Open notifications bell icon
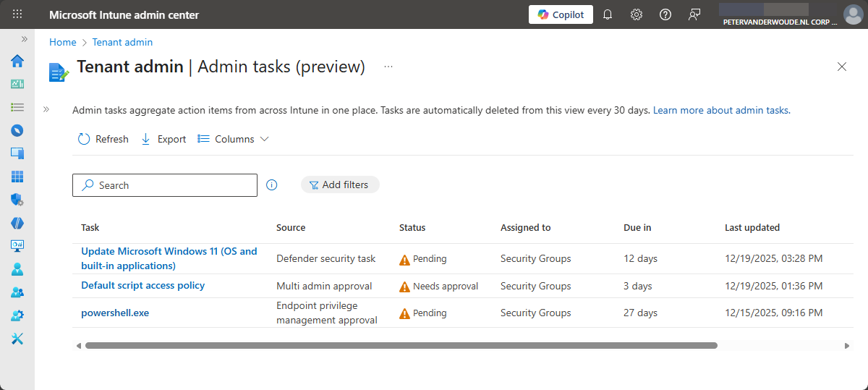 (x=608, y=14)
